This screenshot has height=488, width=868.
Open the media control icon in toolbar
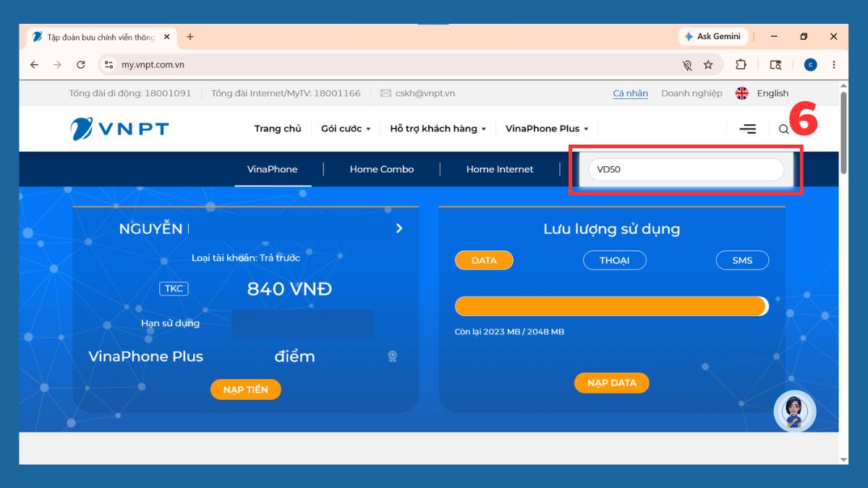(775, 64)
